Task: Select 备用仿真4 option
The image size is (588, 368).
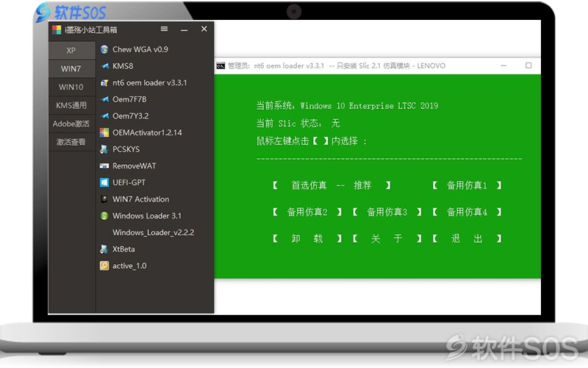Action: [x=467, y=212]
